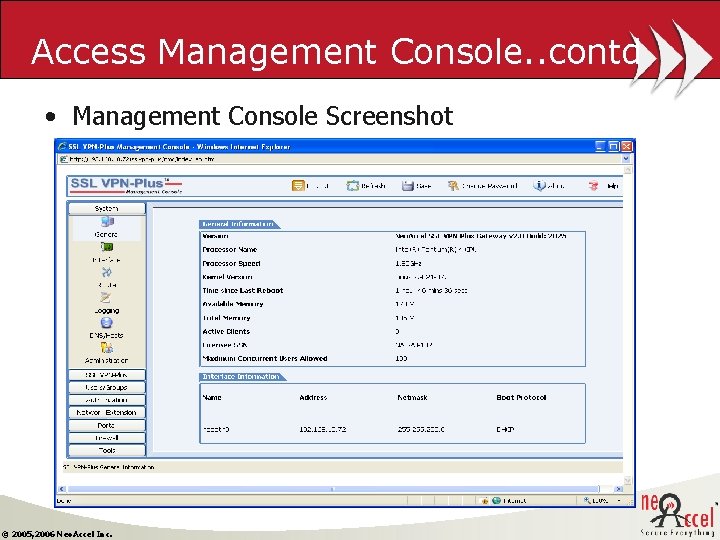720x540 pixels.
Task: Open the General icon in sidebar
Action: click(107, 222)
